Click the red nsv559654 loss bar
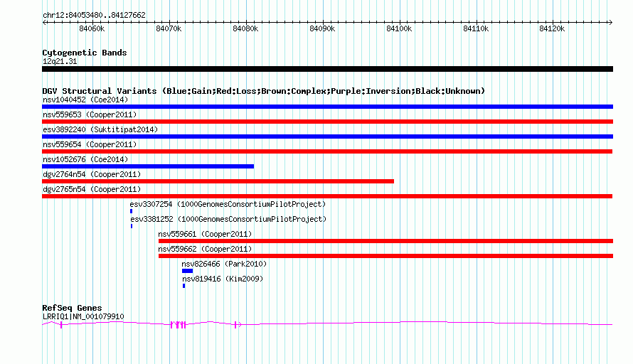 coord(327,151)
